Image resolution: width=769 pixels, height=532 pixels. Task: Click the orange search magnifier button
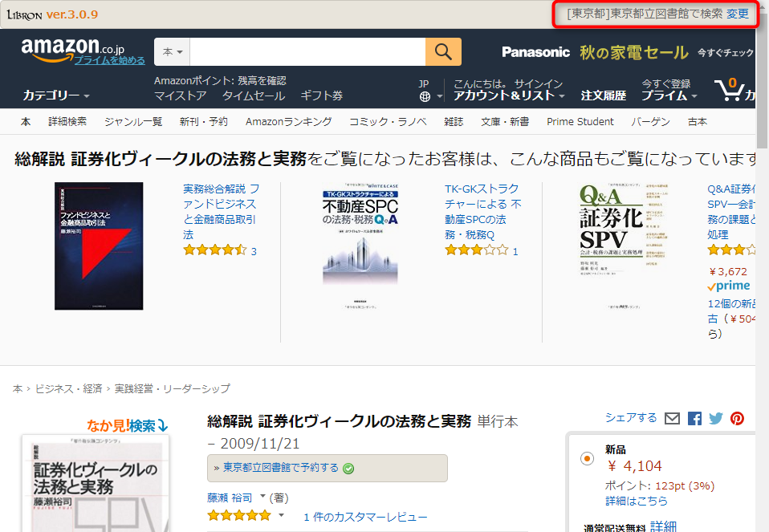coord(443,51)
